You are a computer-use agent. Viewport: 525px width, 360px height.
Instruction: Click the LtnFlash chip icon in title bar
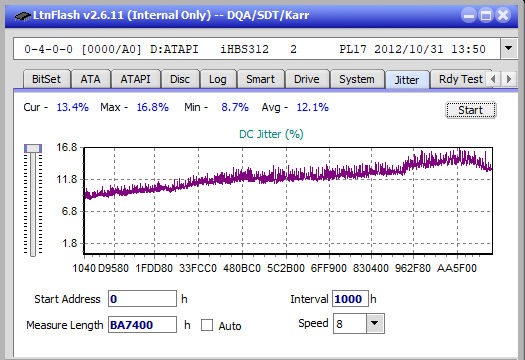(22, 16)
